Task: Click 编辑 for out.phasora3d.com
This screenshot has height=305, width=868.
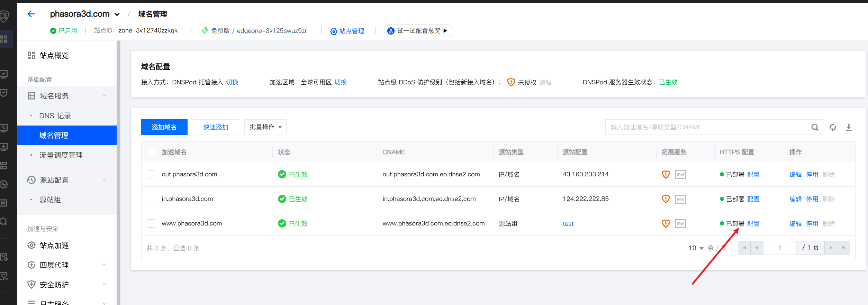Action: tap(796, 175)
